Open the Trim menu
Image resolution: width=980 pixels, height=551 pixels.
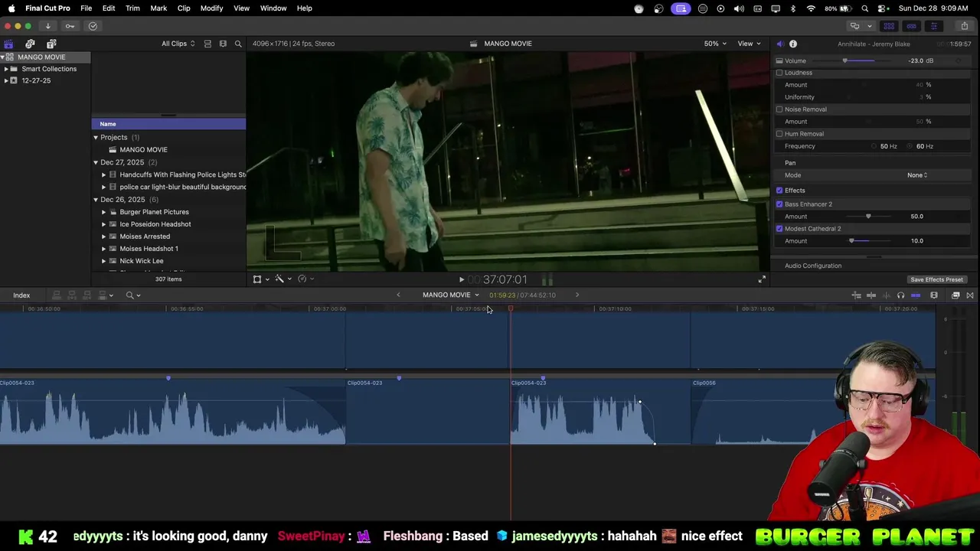(x=132, y=8)
